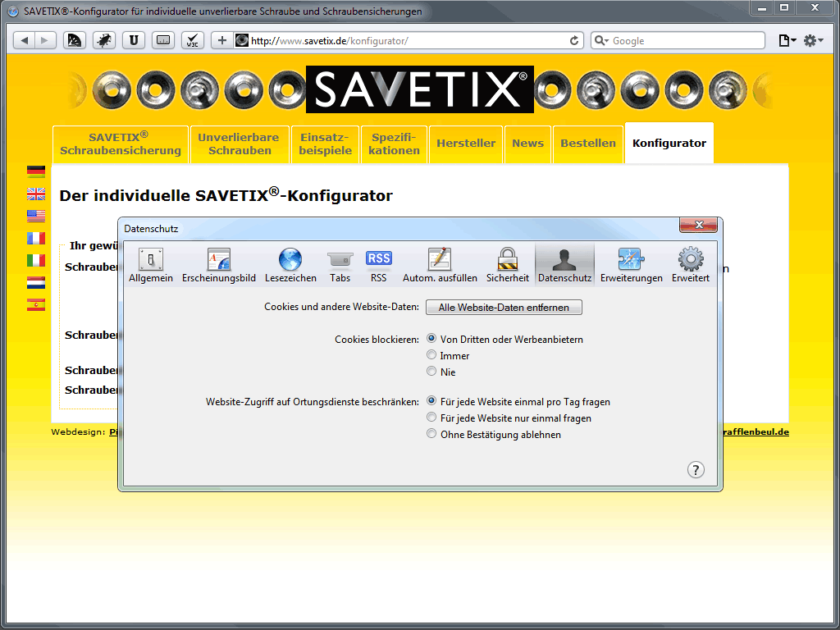The image size is (840, 630).
Task: Click the 'Website-Zugriff auf Ortungsdienste beschränken:' label
Action: [313, 401]
